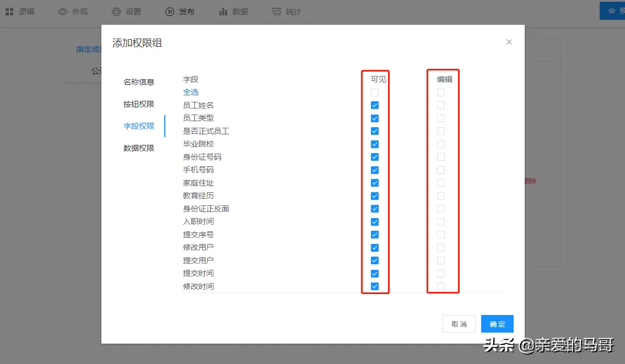Uncheck 可见 for 员工姓名 field

(375, 105)
